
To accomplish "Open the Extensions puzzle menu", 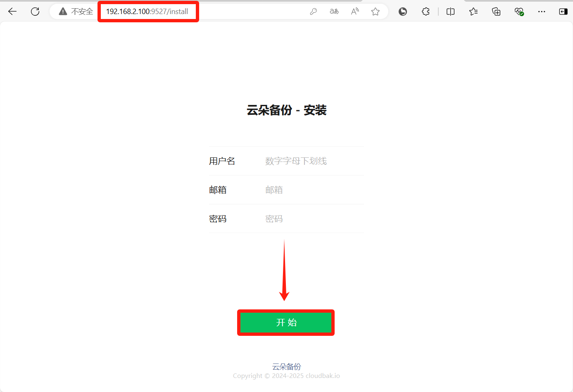I will [x=426, y=12].
